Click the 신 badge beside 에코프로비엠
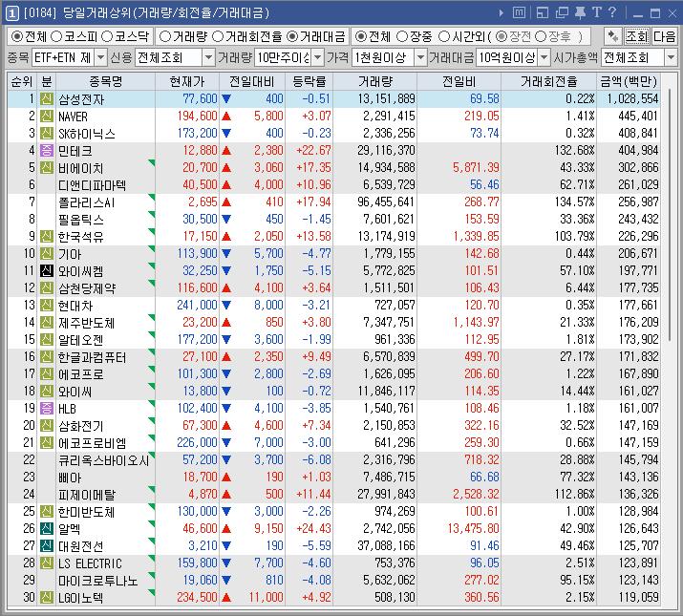The width and height of the screenshot is (683, 616). click(x=47, y=442)
